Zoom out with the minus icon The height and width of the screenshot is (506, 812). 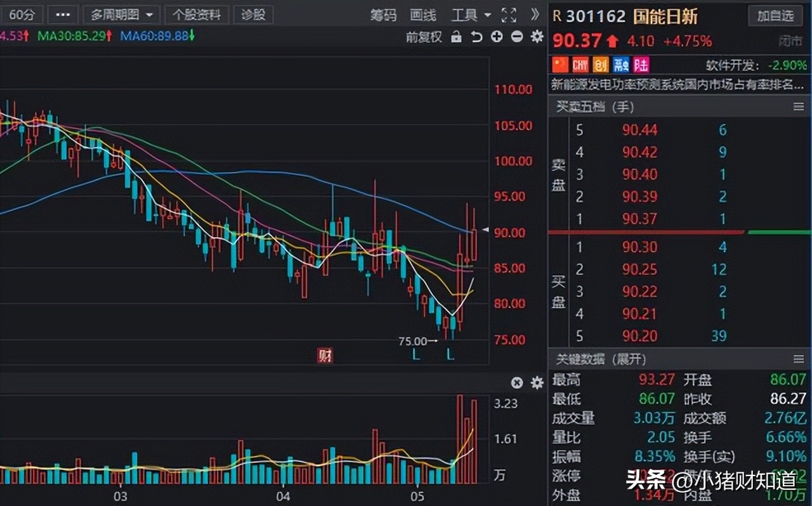click(x=516, y=37)
